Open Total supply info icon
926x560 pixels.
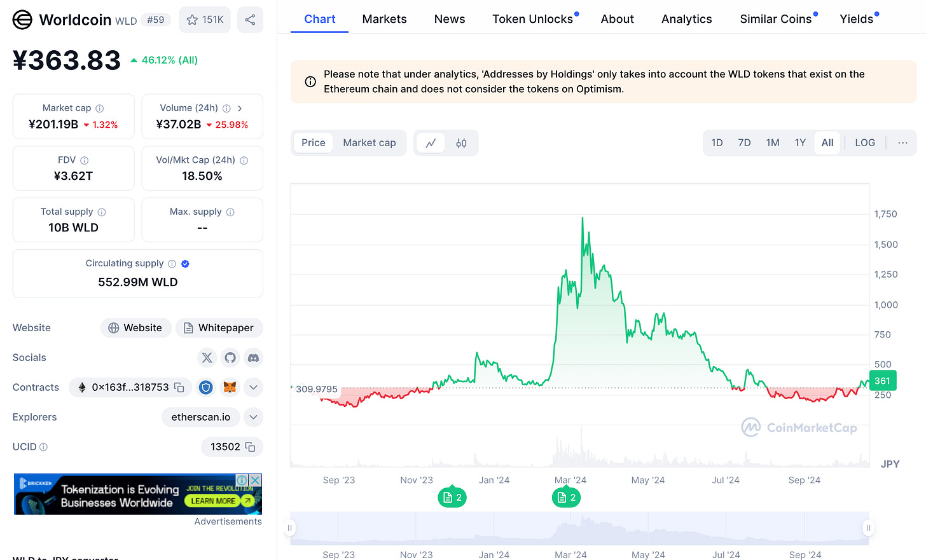pyautogui.click(x=102, y=212)
